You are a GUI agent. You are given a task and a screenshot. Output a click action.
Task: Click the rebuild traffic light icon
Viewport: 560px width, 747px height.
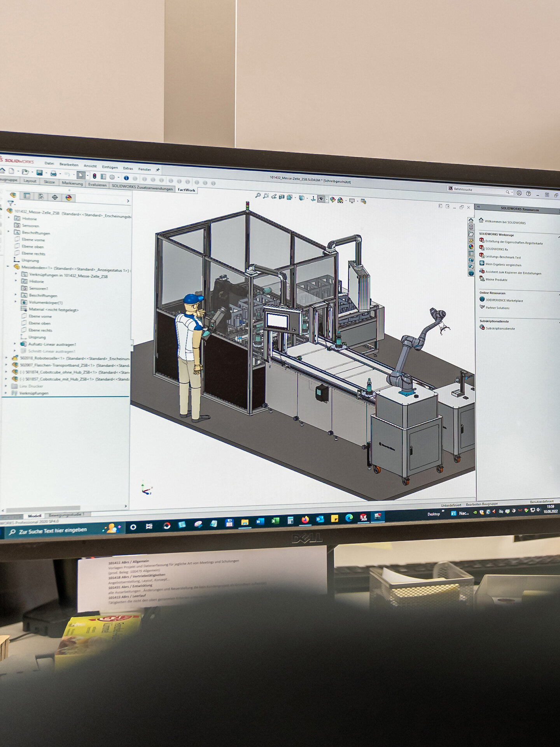coord(94,176)
